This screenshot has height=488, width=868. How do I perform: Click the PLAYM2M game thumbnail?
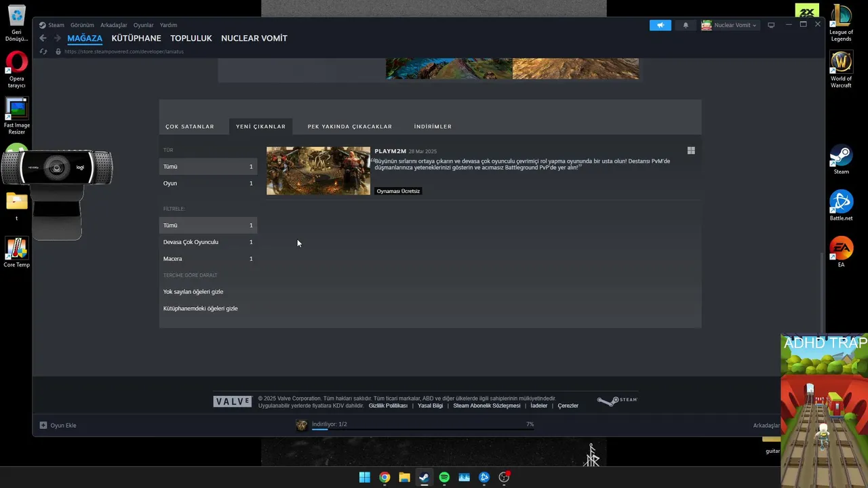[x=318, y=171]
